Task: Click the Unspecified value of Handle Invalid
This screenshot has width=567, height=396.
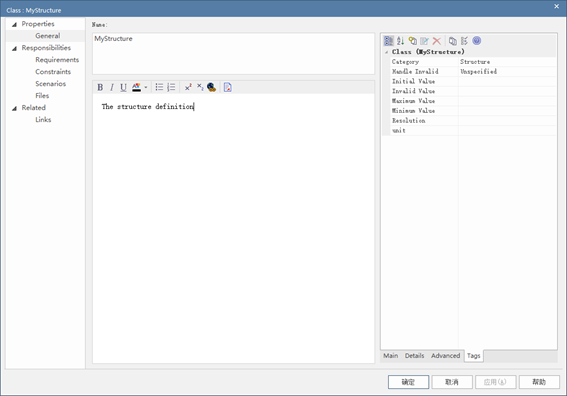Action: (x=478, y=72)
